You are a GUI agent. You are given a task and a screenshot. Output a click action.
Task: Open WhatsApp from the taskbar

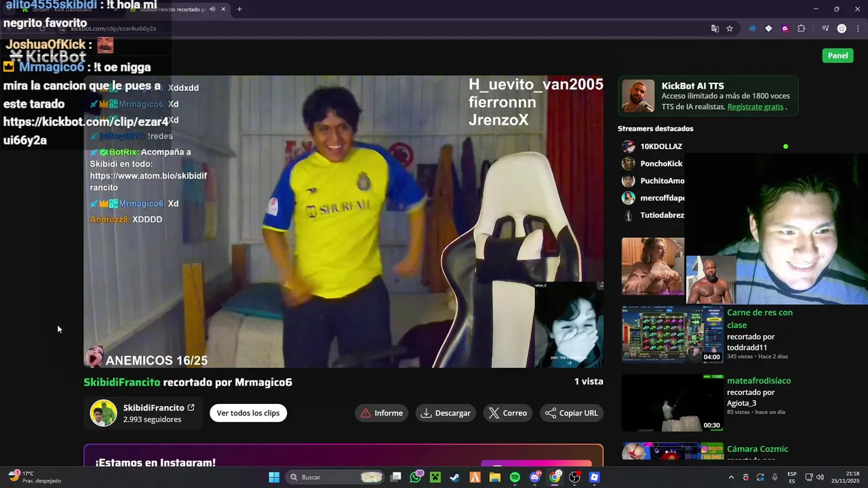(x=416, y=477)
